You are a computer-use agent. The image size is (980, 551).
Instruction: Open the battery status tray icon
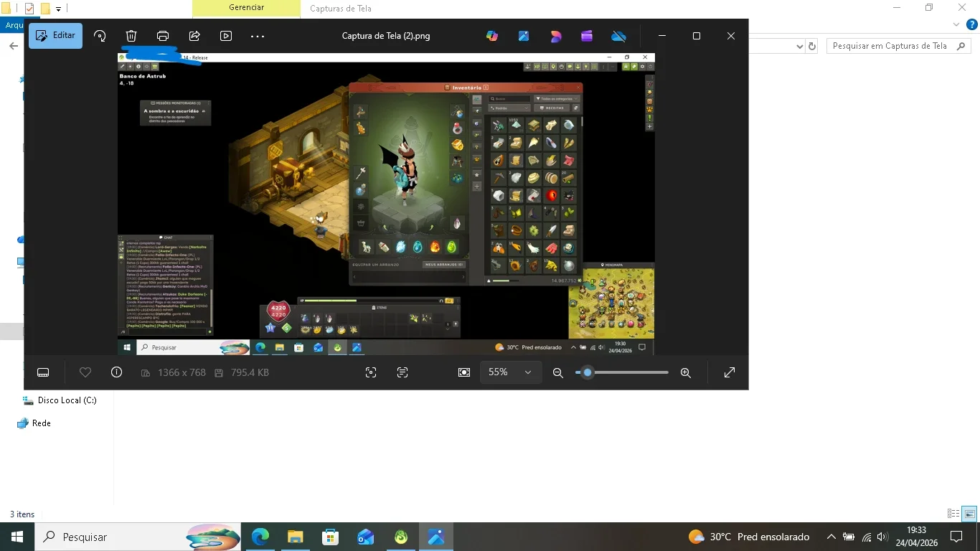tap(849, 537)
